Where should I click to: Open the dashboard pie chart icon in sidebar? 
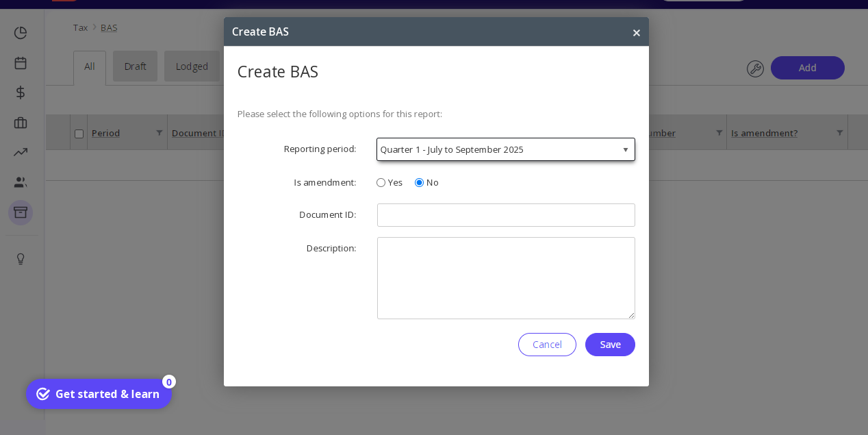[21, 33]
